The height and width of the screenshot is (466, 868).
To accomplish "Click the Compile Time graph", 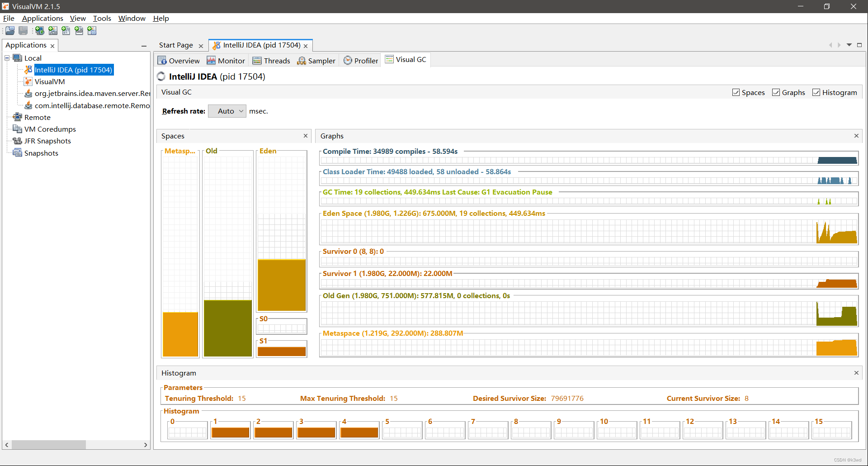I will click(x=590, y=160).
